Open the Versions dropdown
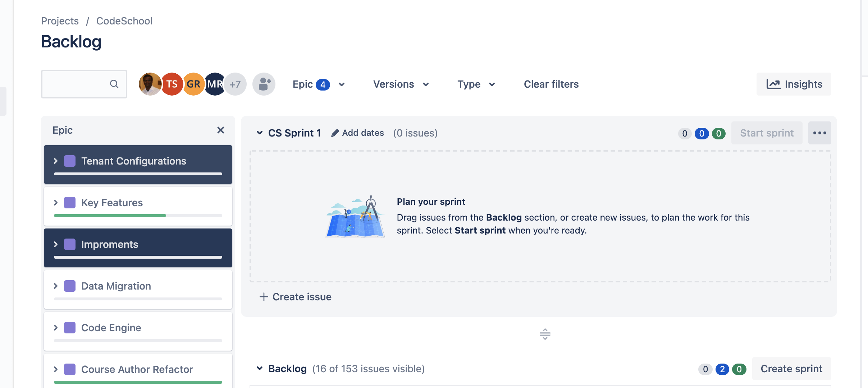 point(401,84)
